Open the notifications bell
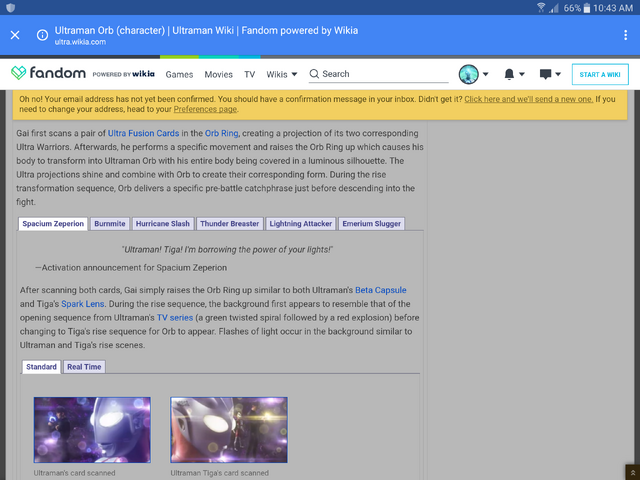This screenshot has width=640, height=480. 509,74
